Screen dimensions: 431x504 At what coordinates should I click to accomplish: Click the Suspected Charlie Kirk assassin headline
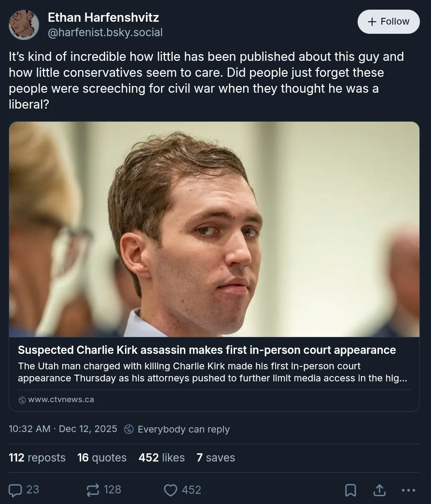pyautogui.click(x=207, y=350)
